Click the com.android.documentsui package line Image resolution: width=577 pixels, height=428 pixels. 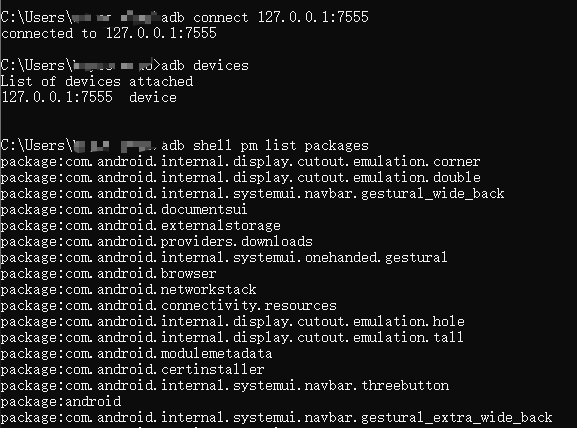[124, 209]
